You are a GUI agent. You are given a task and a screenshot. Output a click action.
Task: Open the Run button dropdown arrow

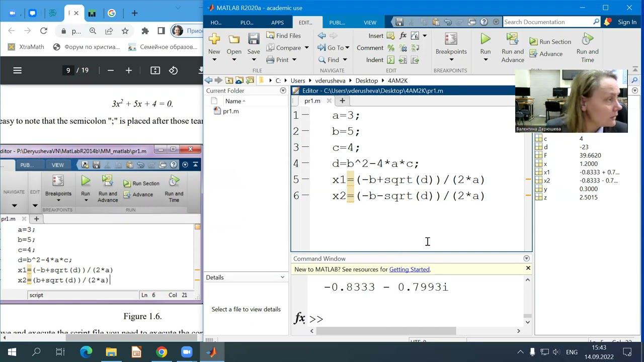486,60
